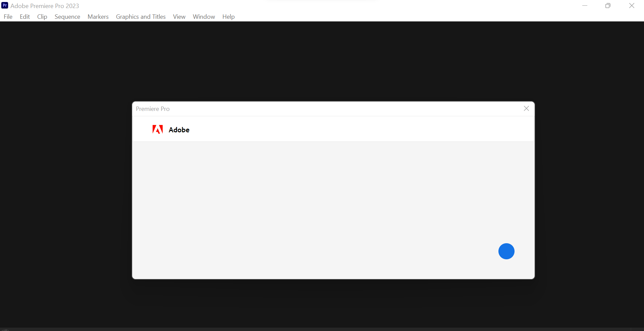The width and height of the screenshot is (644, 331).
Task: Click the restore window icon in the title bar
Action: [x=608, y=5]
